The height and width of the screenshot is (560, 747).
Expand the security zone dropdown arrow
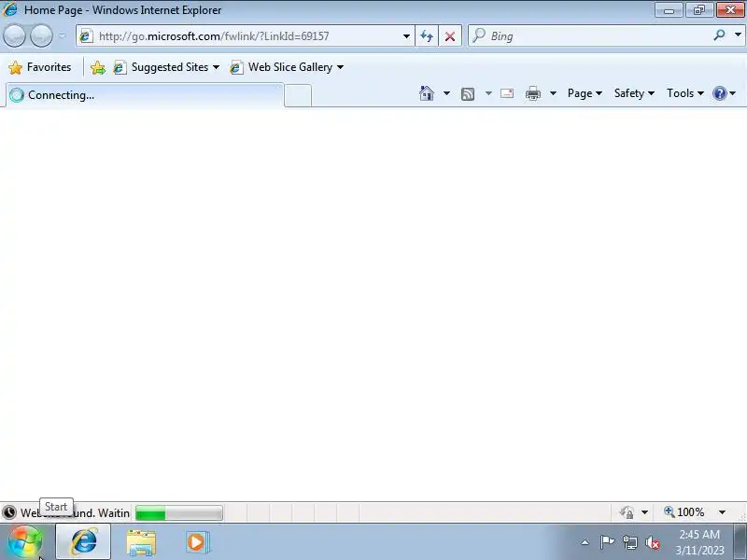pyautogui.click(x=644, y=512)
